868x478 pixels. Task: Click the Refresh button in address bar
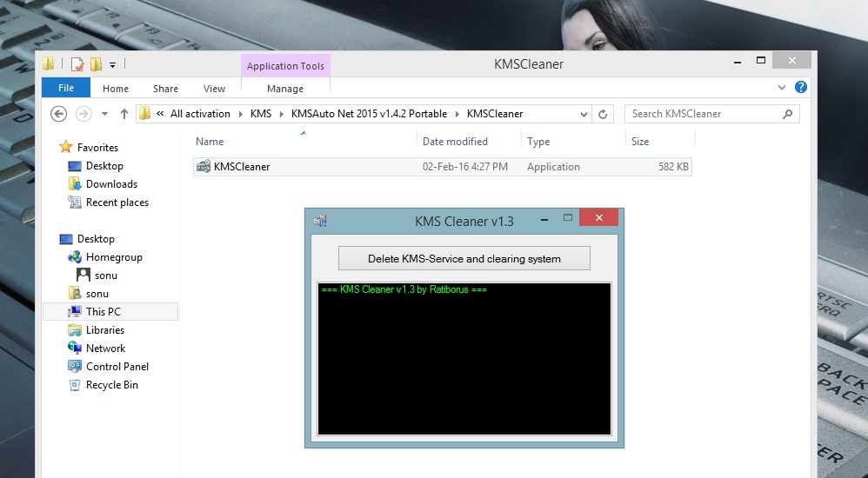pos(603,114)
